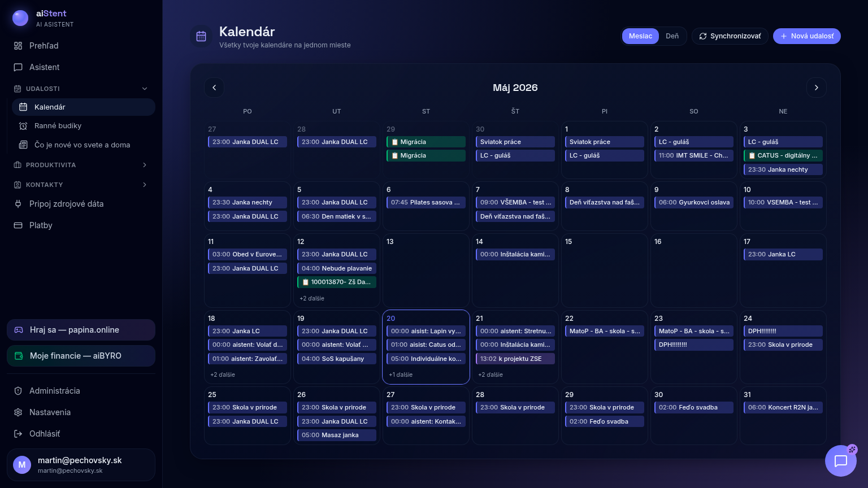Screen dimensions: 868x488
Task: Switch to Mesiac month view
Action: pyautogui.click(x=640, y=36)
